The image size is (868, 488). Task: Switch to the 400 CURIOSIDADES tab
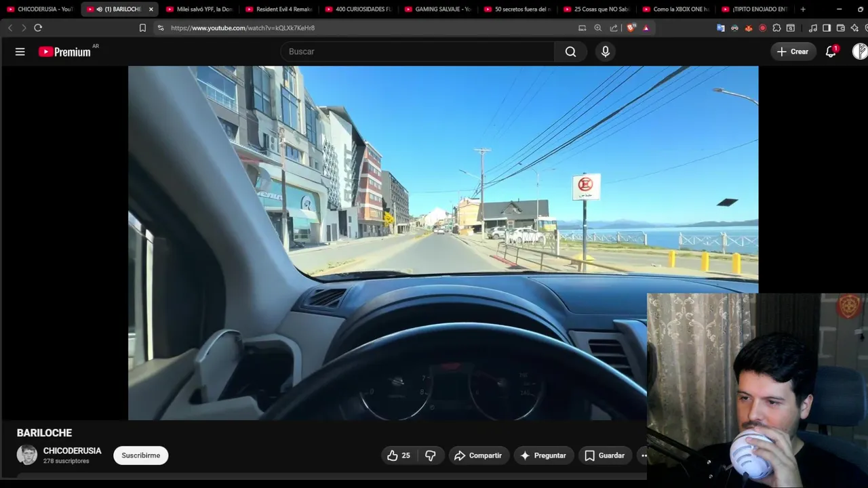click(x=358, y=9)
